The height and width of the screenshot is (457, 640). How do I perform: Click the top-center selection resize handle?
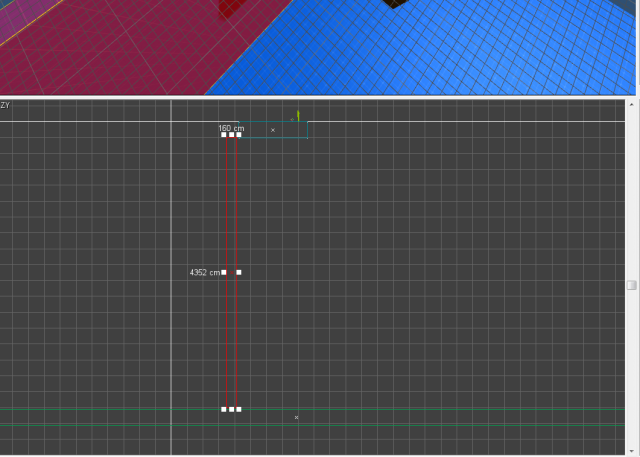[231, 135]
